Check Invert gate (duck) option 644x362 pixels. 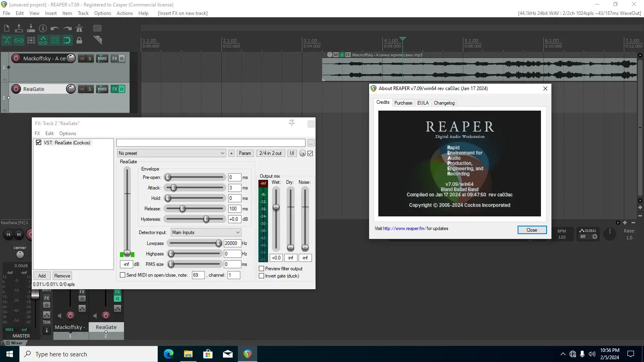(262, 276)
